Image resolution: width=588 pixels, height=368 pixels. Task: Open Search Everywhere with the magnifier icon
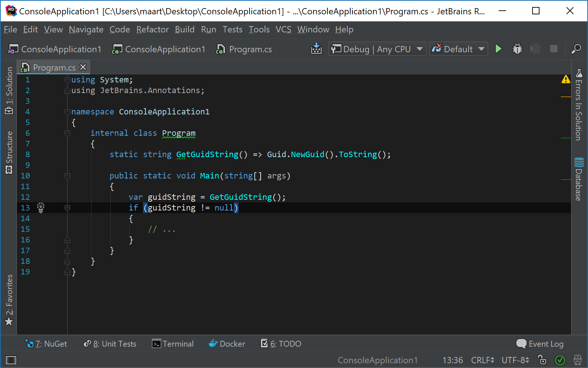pos(576,49)
